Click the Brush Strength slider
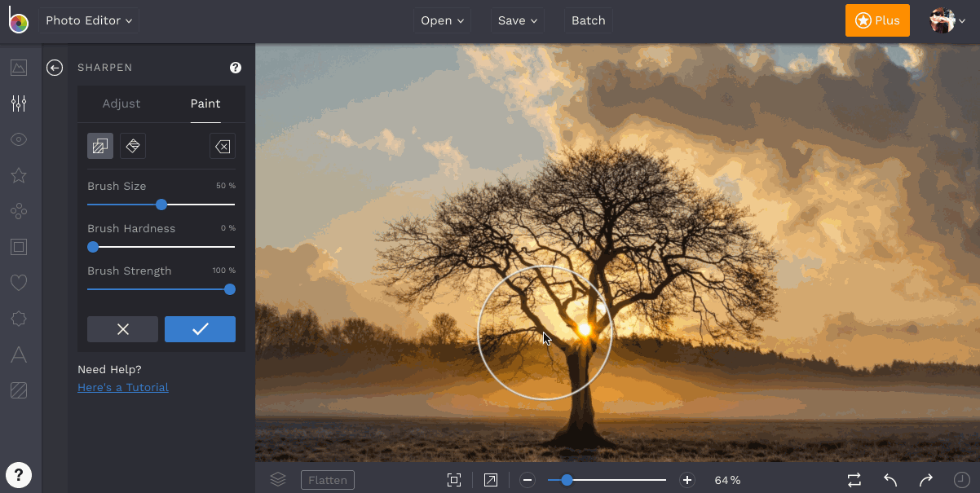This screenshot has width=980, height=493. coord(161,289)
